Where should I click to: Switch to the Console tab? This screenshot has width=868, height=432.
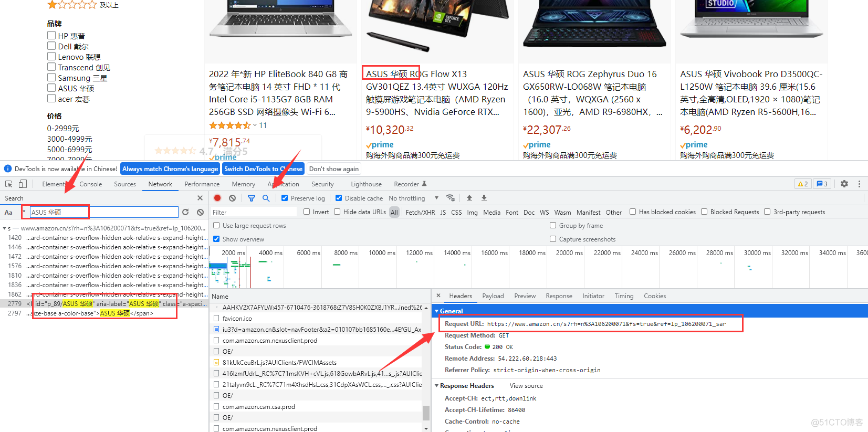[x=91, y=184]
